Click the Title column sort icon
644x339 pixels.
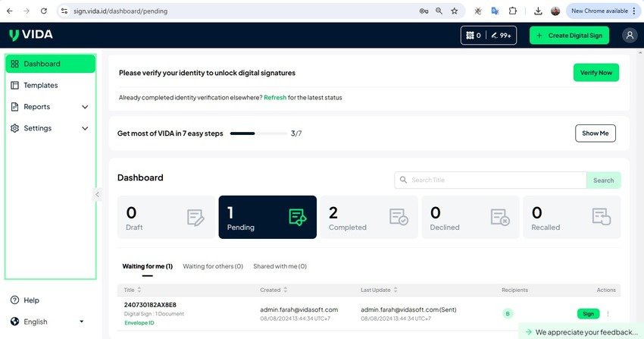[139, 290]
